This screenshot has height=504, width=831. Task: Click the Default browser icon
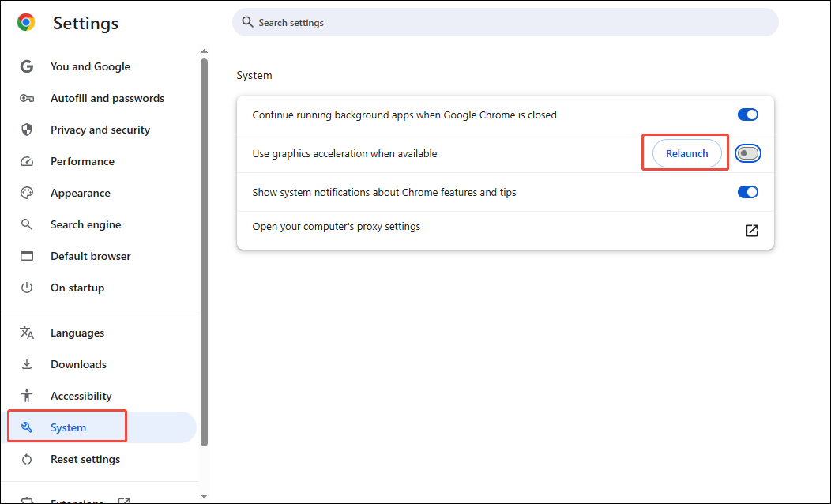(26, 255)
